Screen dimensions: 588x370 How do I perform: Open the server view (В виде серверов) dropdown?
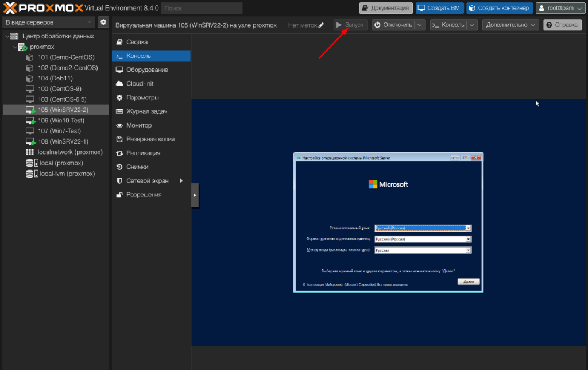[x=48, y=22]
